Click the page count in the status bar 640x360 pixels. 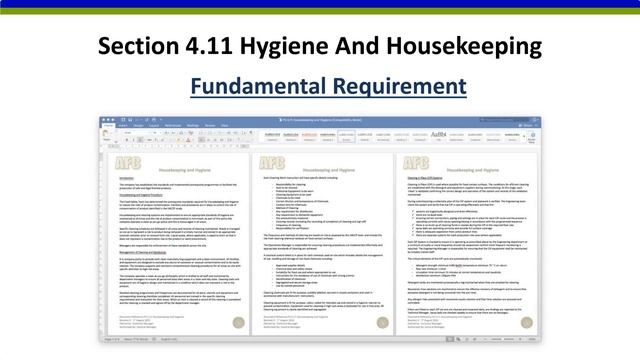point(111,339)
